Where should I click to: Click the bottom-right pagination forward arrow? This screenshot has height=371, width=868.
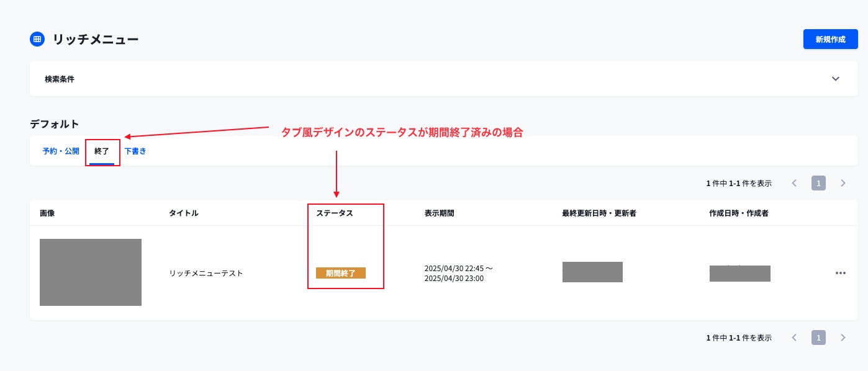coord(843,337)
